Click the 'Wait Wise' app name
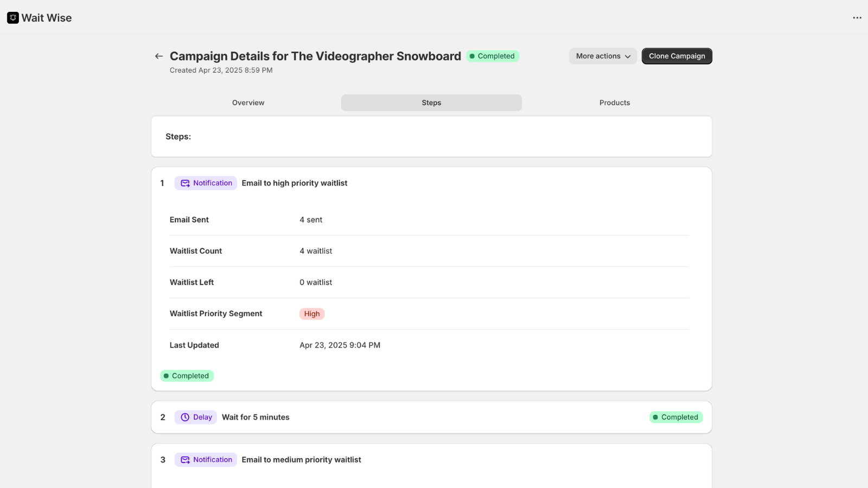 pos(47,18)
